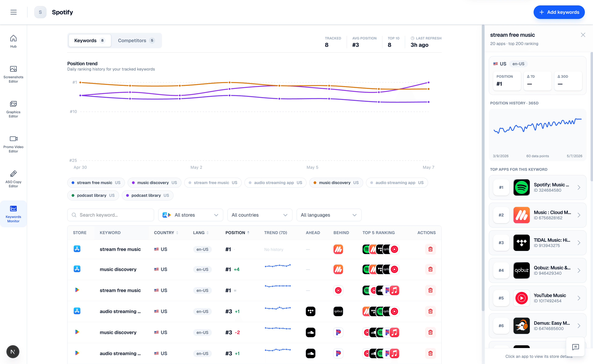The width and height of the screenshot is (593, 364).
Task: Sort the table by Position column
Action: click(237, 233)
